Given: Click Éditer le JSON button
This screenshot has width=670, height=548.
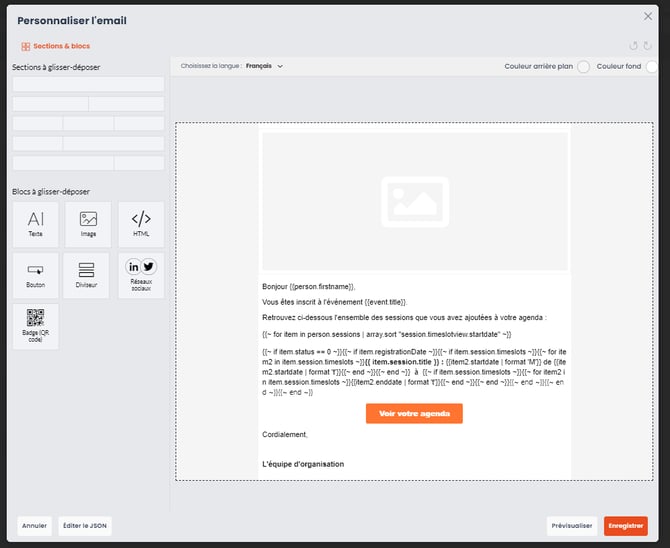Looking at the screenshot, I should coord(85,526).
